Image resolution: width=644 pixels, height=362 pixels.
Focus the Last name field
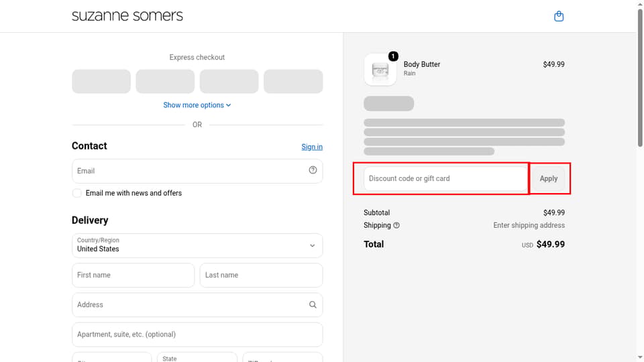pos(261,275)
